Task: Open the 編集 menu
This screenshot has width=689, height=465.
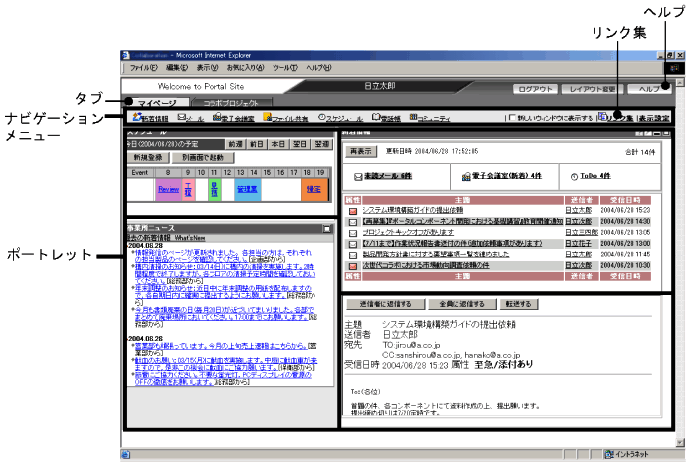Action: (177, 68)
